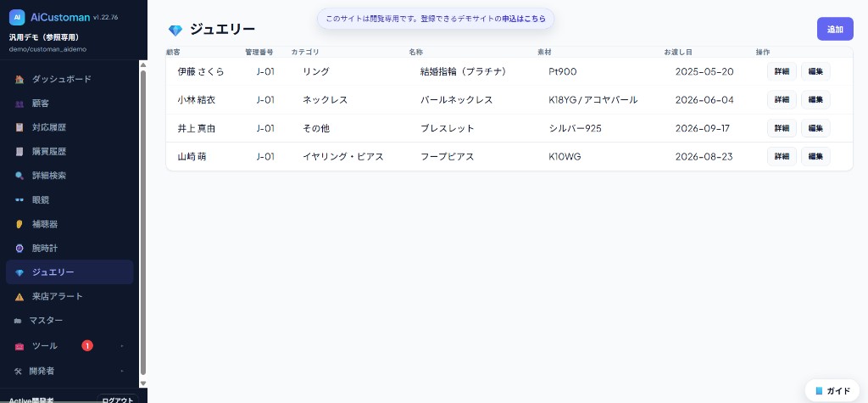Click the 名称 column header

pyautogui.click(x=415, y=52)
